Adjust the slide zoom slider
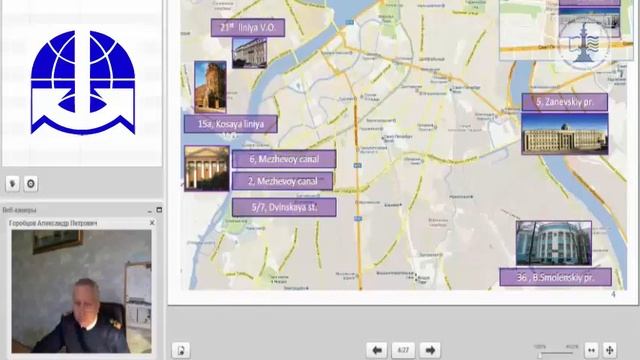The width and height of the screenshot is (640, 360). (556, 353)
